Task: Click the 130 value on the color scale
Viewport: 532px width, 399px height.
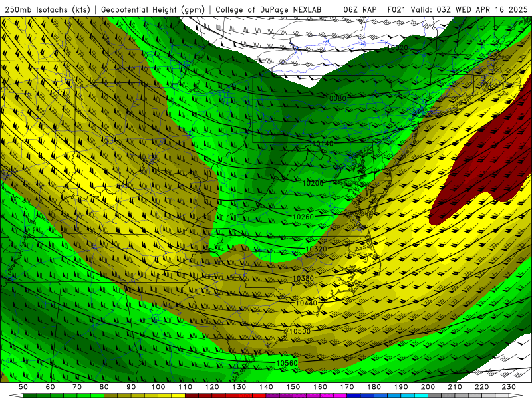Action: [239, 387]
